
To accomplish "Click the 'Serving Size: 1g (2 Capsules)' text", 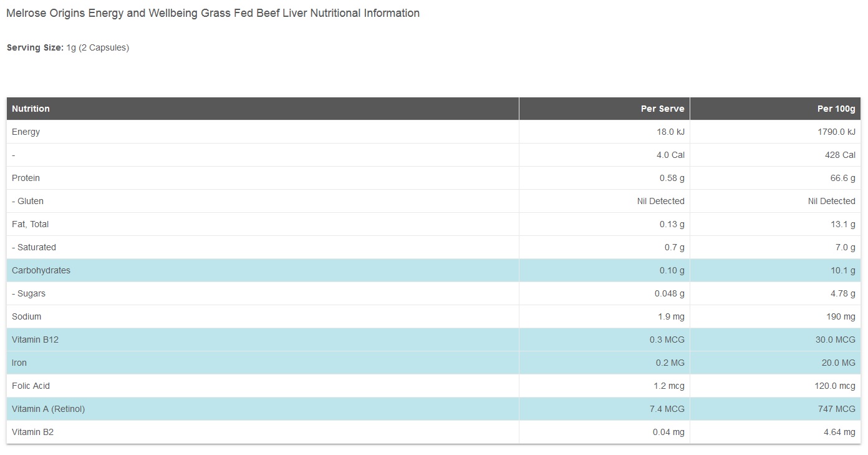I will tap(68, 47).
